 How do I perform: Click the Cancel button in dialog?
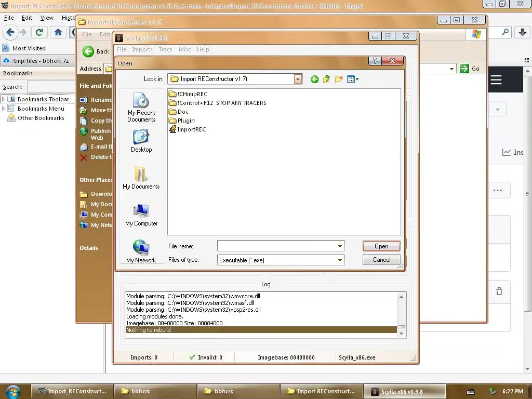(381, 260)
